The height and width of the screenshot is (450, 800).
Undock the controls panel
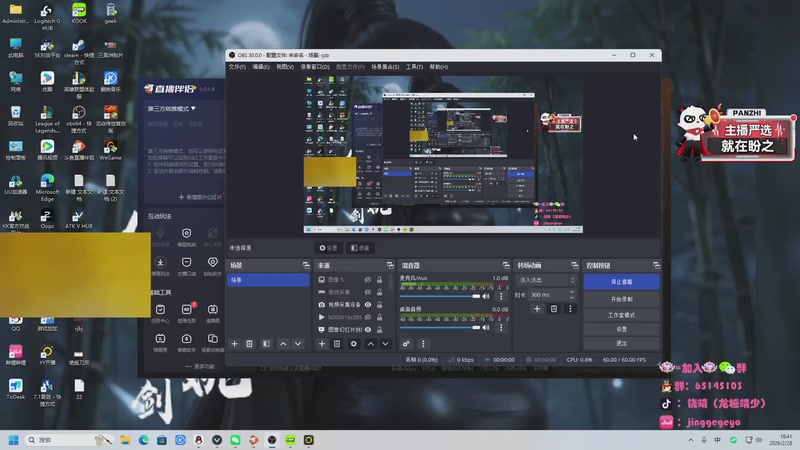tap(656, 265)
